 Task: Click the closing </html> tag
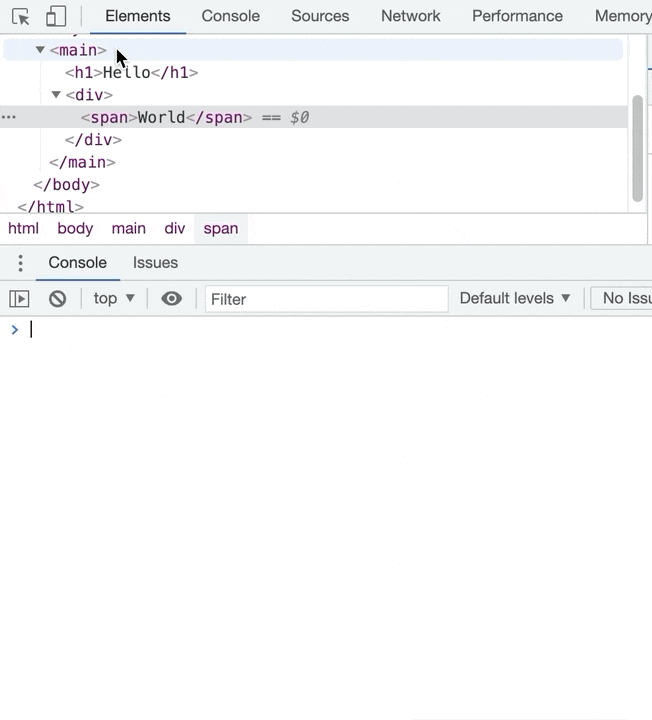click(51, 207)
